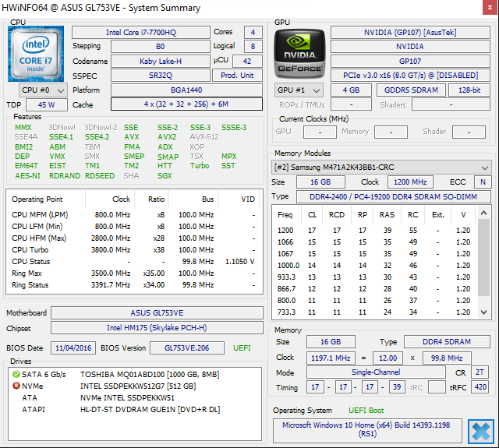Click the tRFC value 420 field

click(x=480, y=387)
